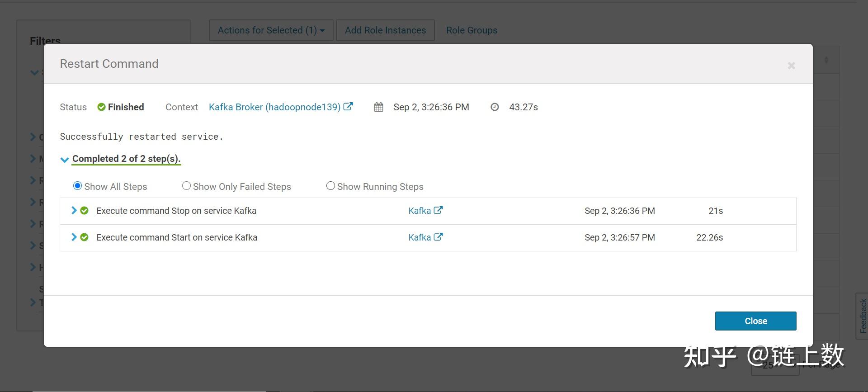Click external link icon on Stop step

[x=438, y=210]
